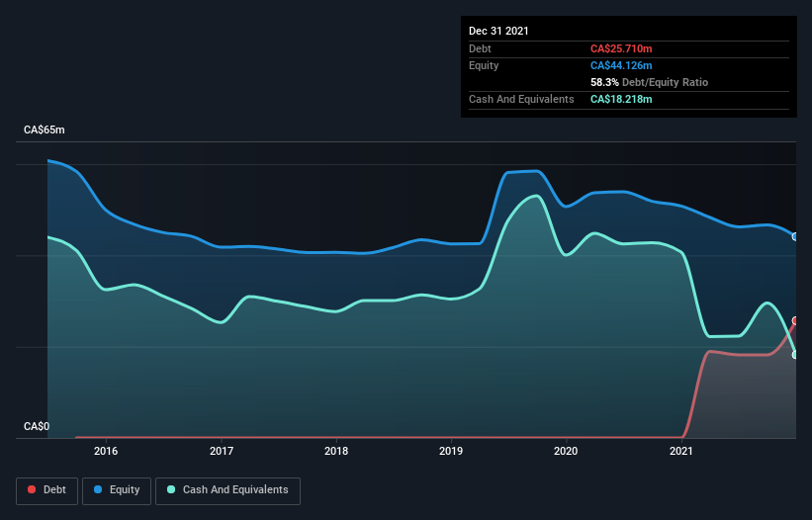This screenshot has width=812, height=520.
Task: Select the teal Cash endpoint marker
Action: coord(795,355)
